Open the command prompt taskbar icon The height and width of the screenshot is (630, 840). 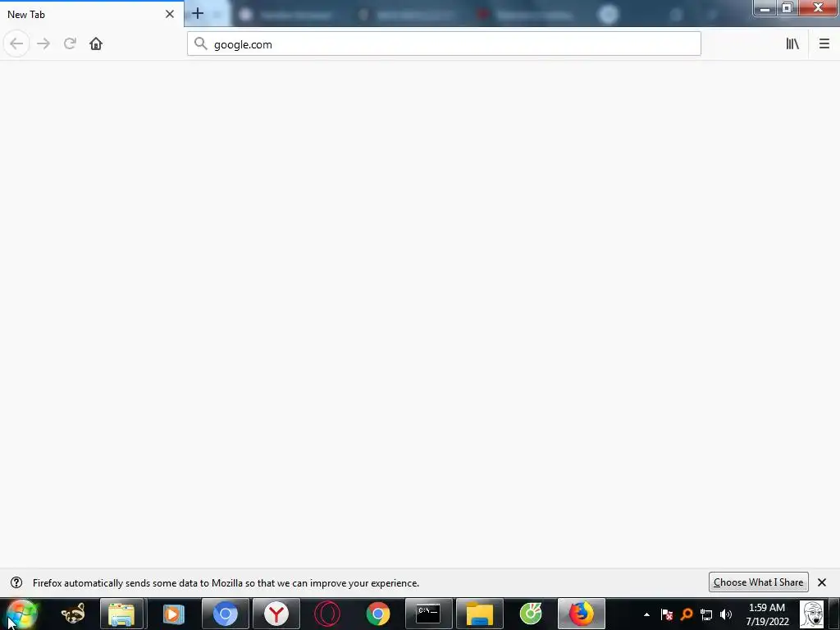point(428,614)
